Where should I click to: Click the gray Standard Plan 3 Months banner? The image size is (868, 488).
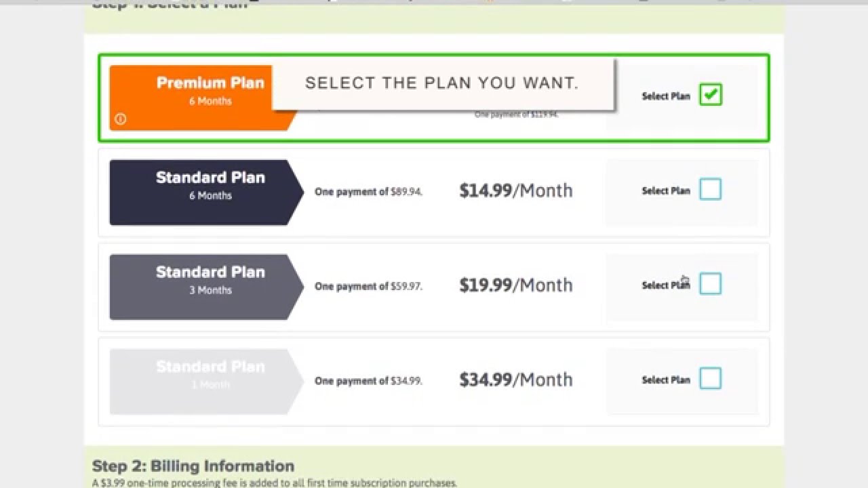click(203, 287)
